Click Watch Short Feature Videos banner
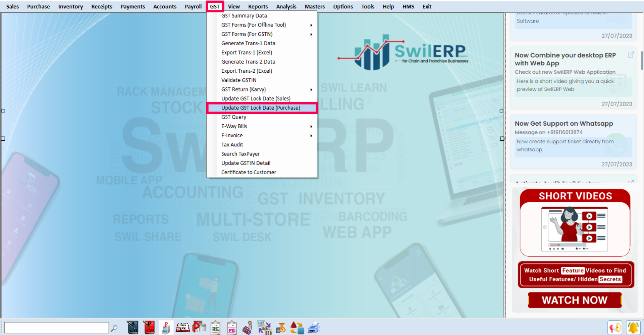Image resolution: width=644 pixels, height=335 pixels. click(576, 275)
